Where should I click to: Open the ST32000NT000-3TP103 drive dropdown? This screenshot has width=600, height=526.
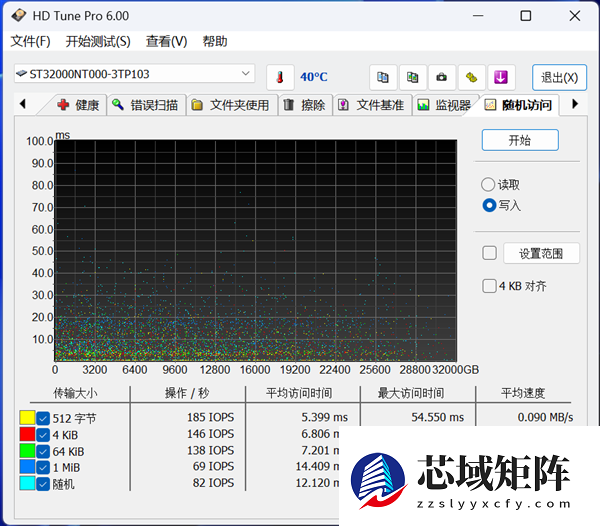click(135, 73)
